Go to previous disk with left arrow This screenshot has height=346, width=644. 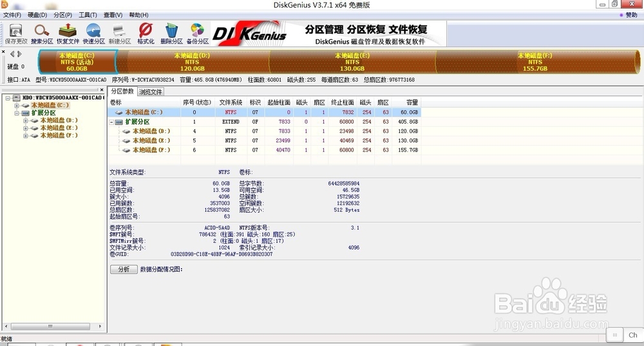point(12,54)
